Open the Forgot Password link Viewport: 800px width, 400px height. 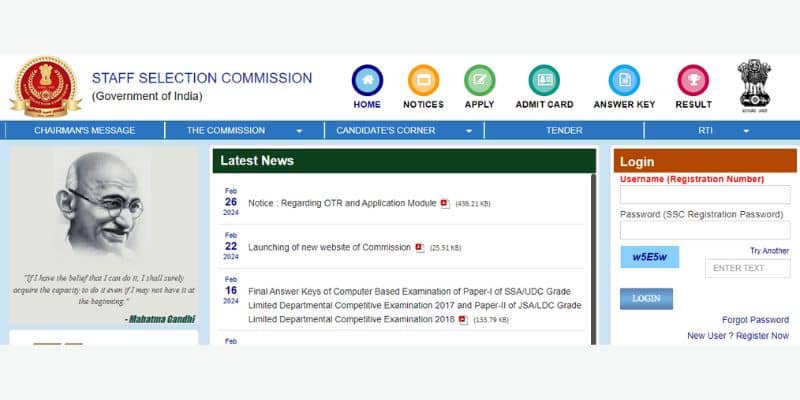pyautogui.click(x=755, y=320)
